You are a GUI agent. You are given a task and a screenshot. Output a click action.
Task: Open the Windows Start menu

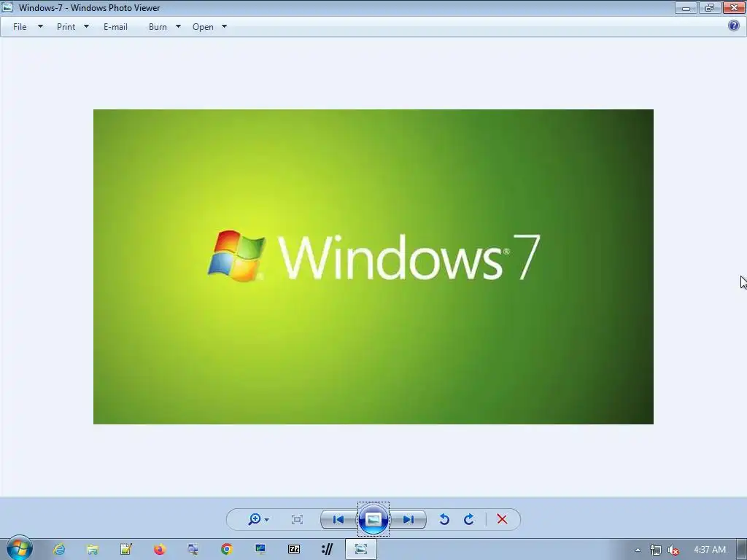point(20,548)
